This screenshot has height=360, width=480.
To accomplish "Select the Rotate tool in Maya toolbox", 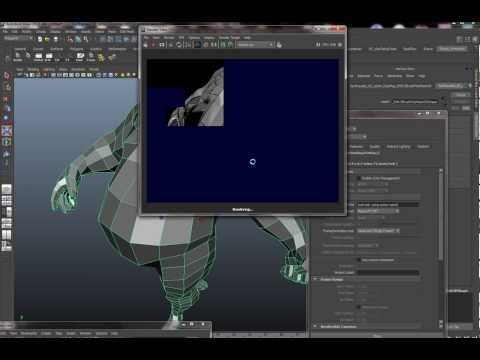I will pyautogui.click(x=7, y=118).
